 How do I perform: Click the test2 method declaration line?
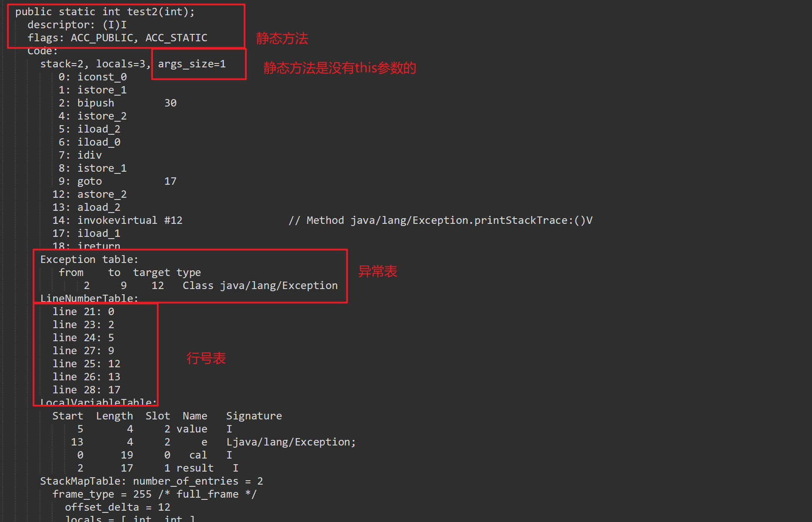point(105,12)
